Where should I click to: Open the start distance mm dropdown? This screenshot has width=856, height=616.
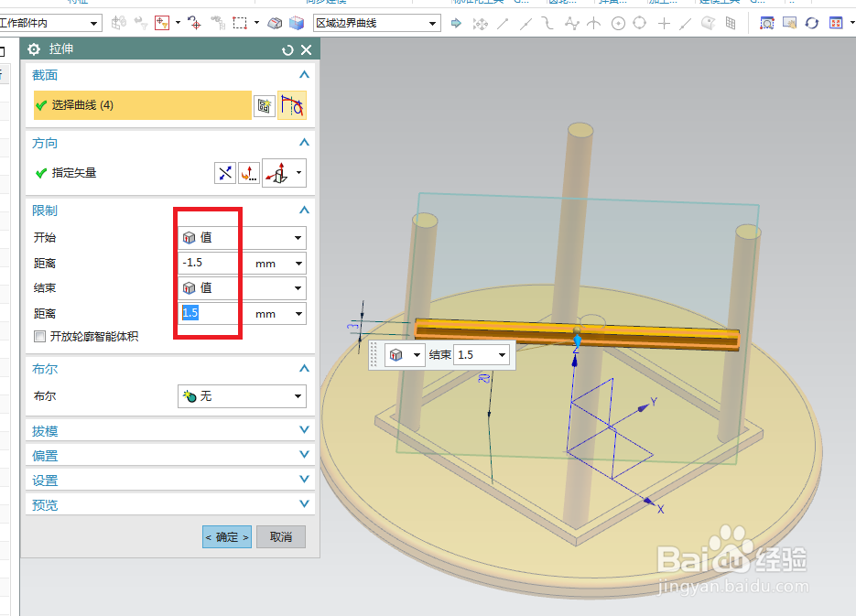pyautogui.click(x=298, y=264)
